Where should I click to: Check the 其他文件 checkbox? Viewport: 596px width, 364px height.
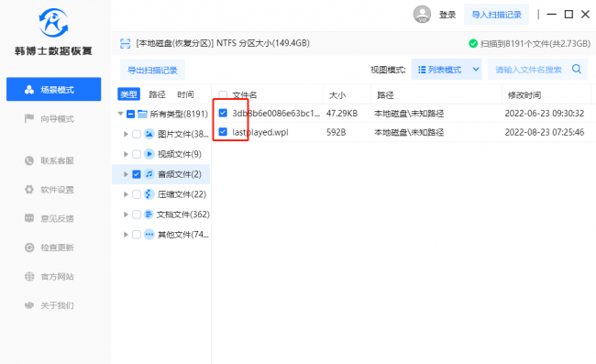click(137, 235)
